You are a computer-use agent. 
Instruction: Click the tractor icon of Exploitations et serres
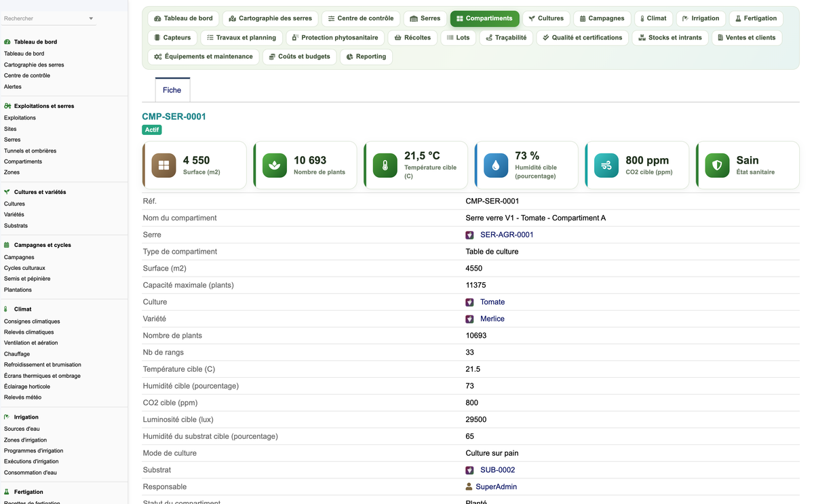pyautogui.click(x=7, y=106)
